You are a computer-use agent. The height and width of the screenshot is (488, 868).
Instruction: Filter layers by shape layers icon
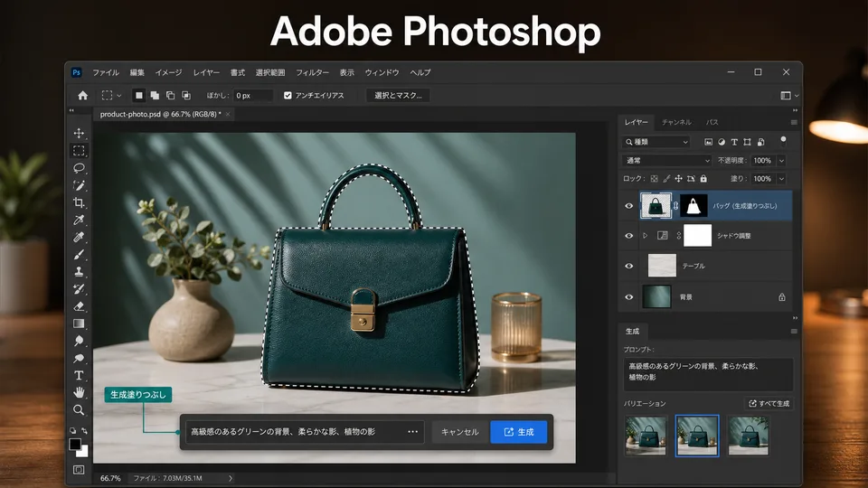point(748,142)
